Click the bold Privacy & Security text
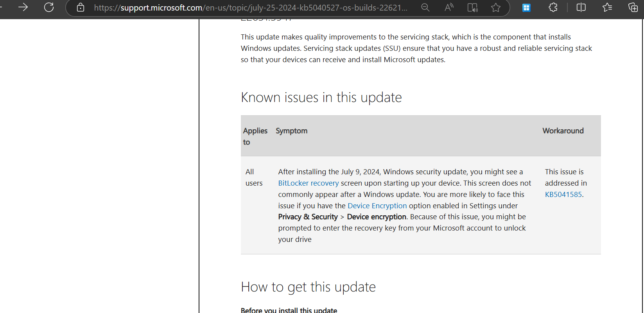 point(308,217)
